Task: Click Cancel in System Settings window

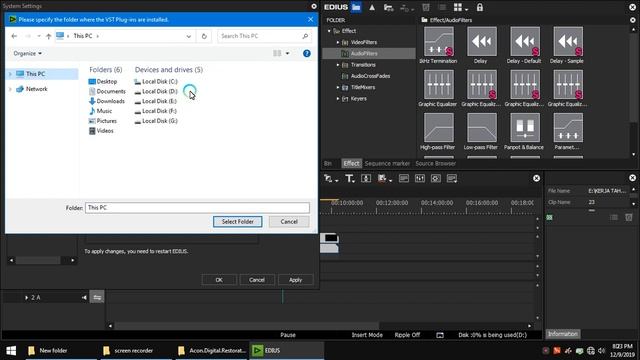Action: click(257, 280)
